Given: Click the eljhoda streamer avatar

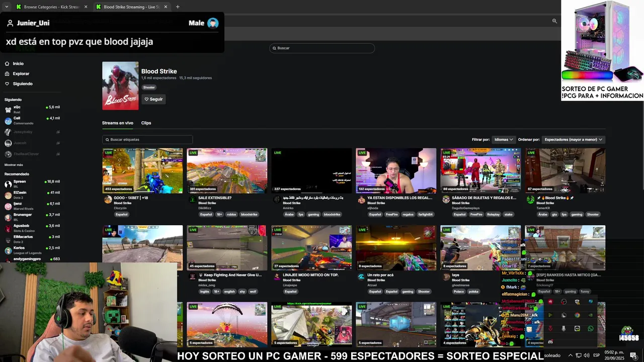Looking at the screenshot, I should click(x=361, y=200).
